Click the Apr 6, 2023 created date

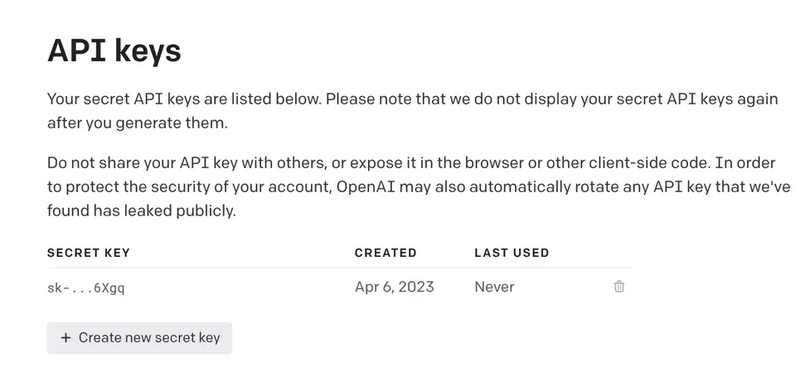point(394,287)
